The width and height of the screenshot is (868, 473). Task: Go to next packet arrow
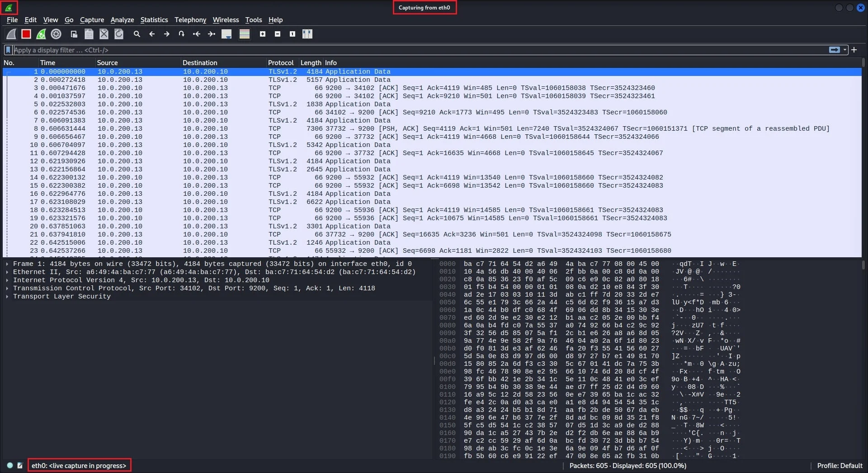tap(167, 34)
